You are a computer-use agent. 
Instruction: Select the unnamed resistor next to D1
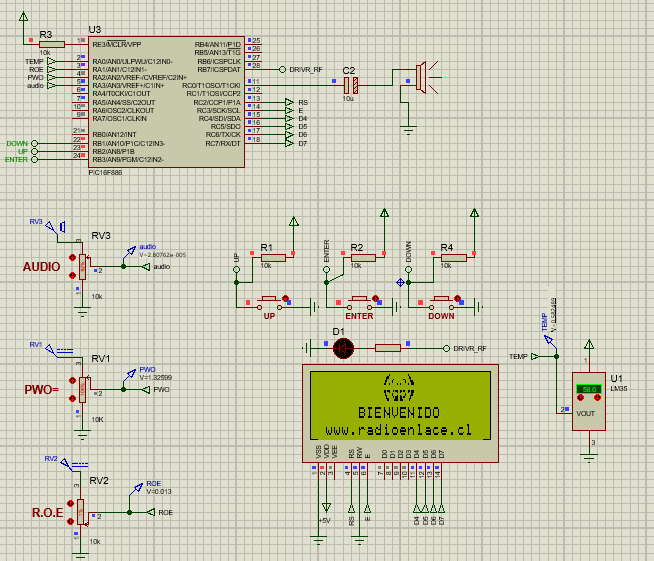388,348
